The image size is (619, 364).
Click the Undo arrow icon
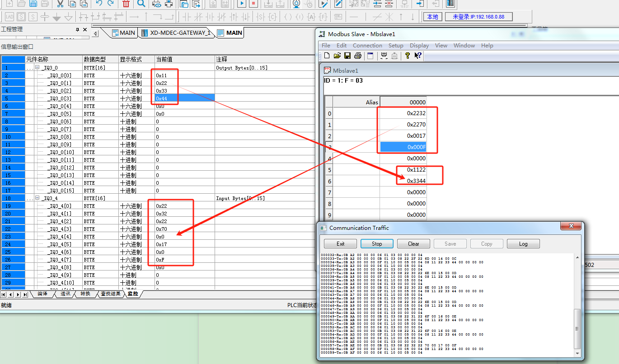(x=99, y=4)
